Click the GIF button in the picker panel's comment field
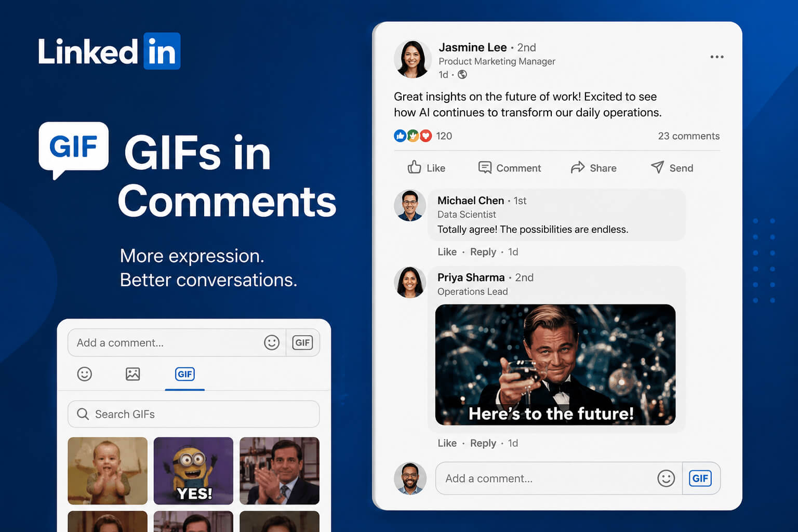This screenshot has width=798, height=532. [x=302, y=342]
